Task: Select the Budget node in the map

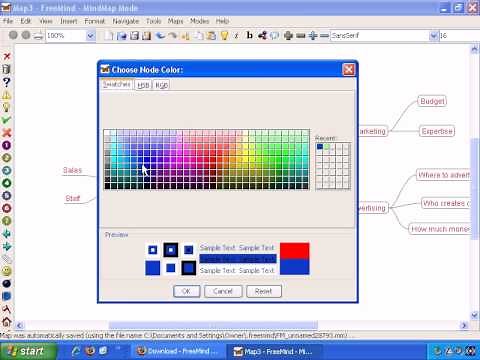Action: pos(432,101)
